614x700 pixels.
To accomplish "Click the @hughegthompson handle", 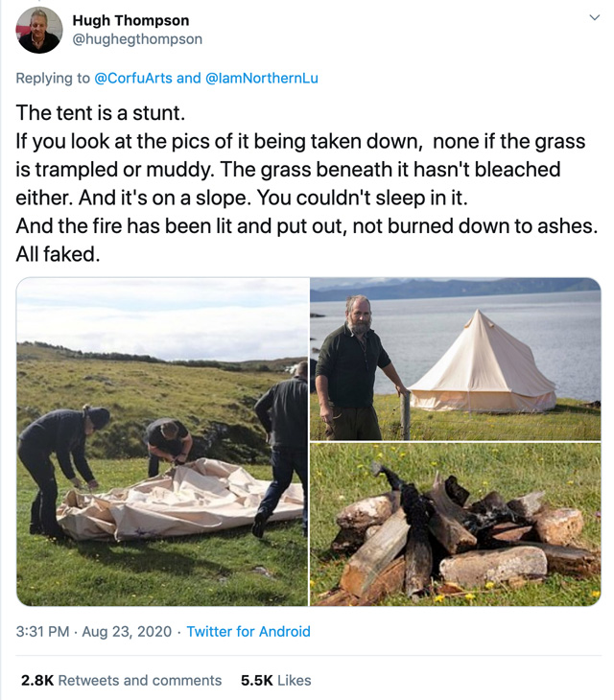I will pyautogui.click(x=137, y=39).
